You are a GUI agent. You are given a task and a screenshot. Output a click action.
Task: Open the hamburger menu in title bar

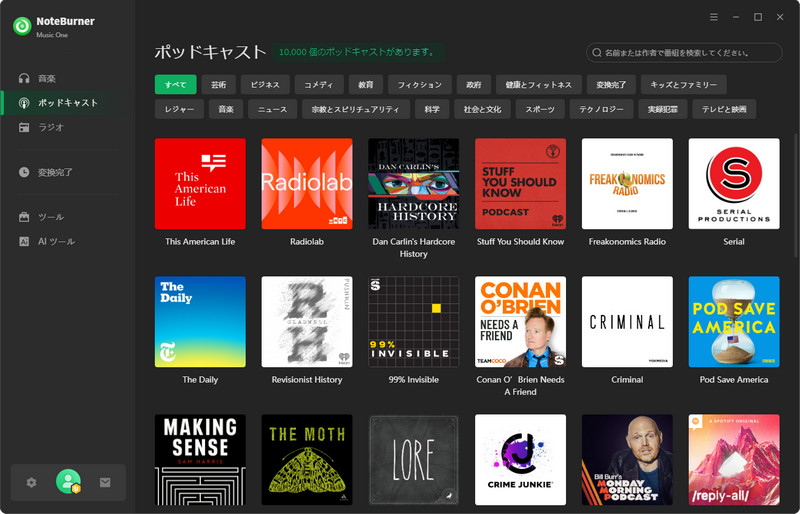[713, 17]
